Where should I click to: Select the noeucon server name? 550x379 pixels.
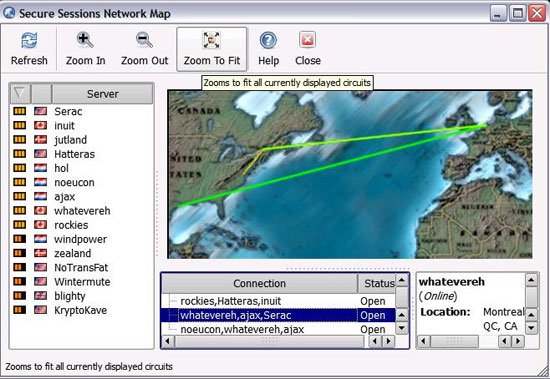tap(74, 182)
